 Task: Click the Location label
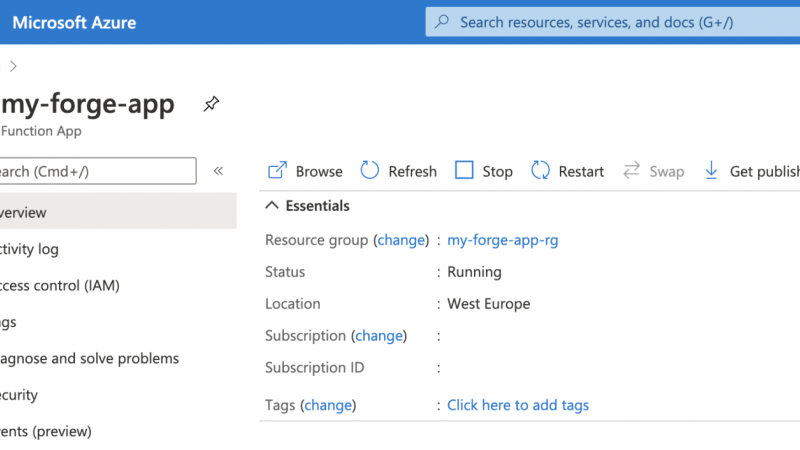[292, 304]
